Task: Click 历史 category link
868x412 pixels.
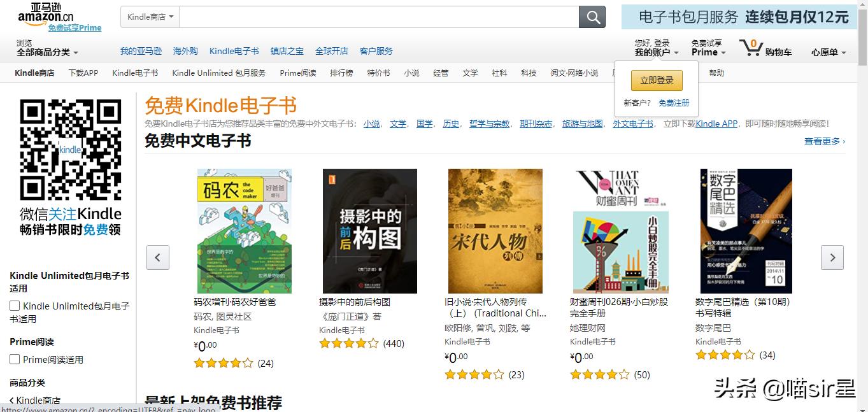Action: click(x=451, y=124)
